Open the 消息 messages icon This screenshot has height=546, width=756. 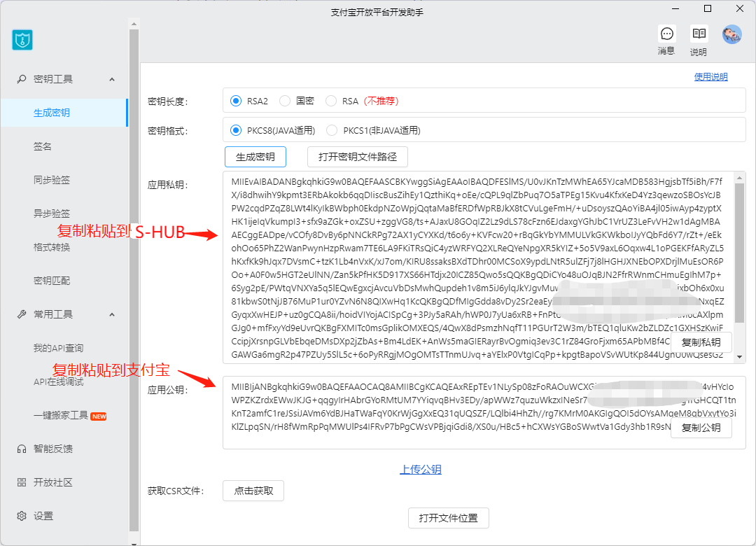point(667,34)
